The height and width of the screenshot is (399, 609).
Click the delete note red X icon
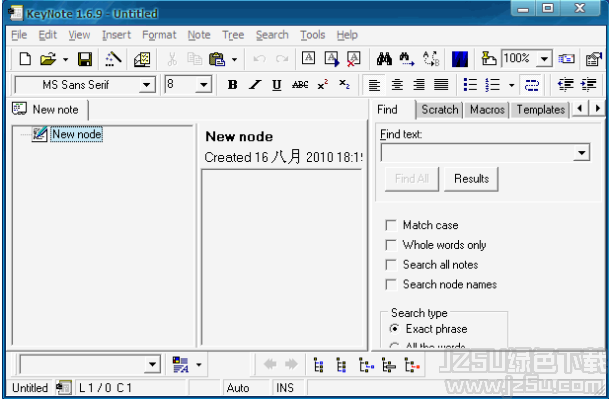(353, 59)
